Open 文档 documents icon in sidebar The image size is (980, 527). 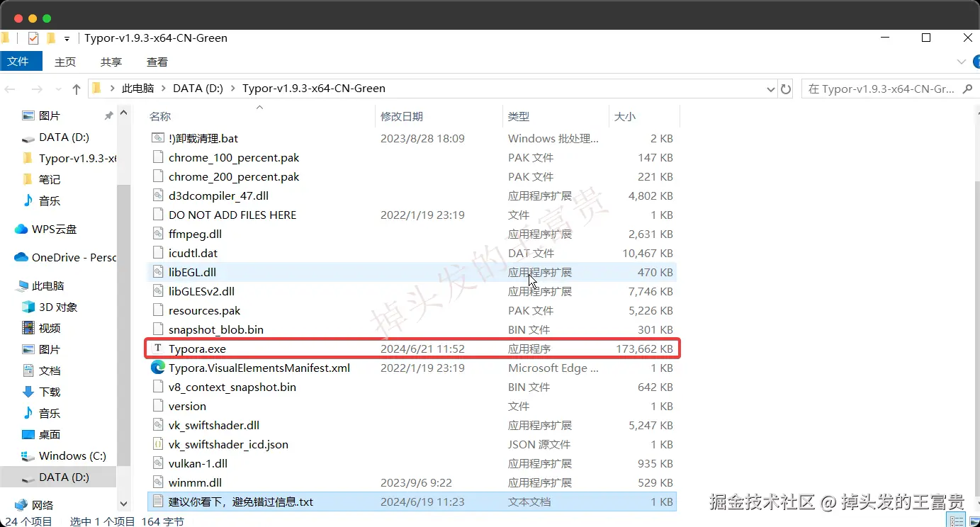(x=28, y=370)
